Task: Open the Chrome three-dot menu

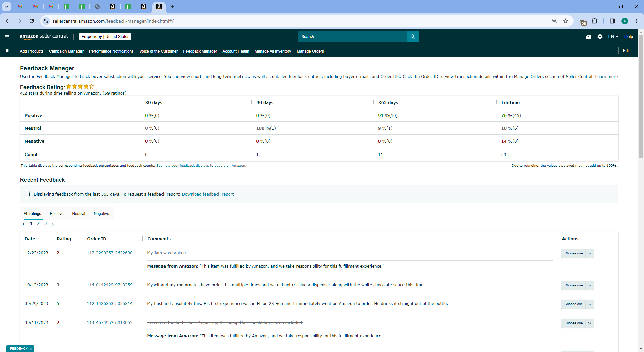Action: pos(637,21)
